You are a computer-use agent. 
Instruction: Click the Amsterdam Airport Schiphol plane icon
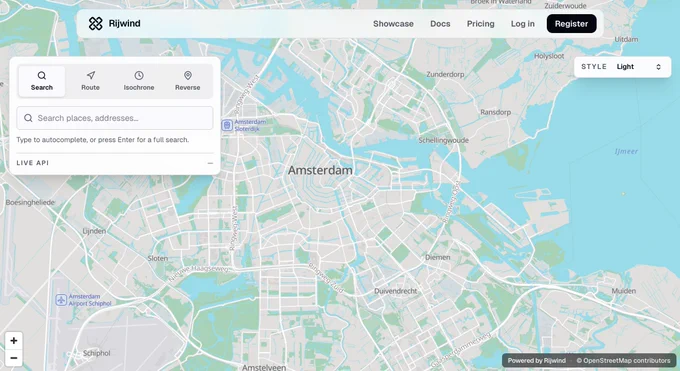click(61, 300)
